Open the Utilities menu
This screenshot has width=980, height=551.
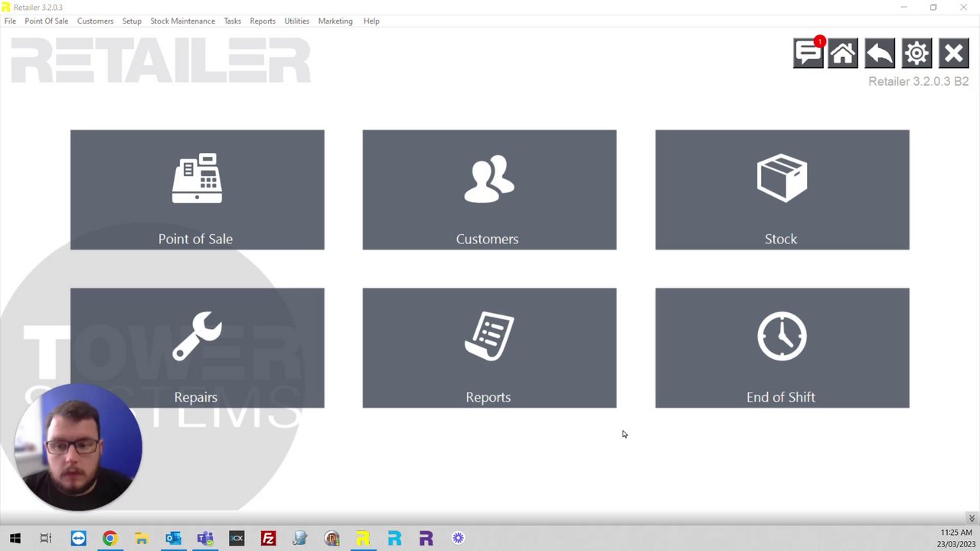coord(296,21)
